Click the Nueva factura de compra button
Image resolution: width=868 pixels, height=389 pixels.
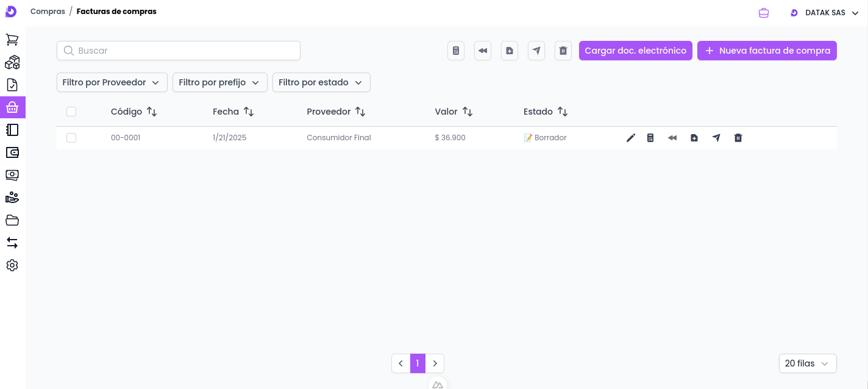coord(767,51)
